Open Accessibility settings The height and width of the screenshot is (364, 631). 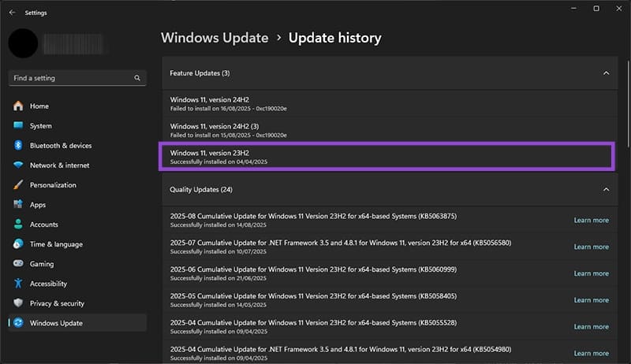(x=48, y=284)
